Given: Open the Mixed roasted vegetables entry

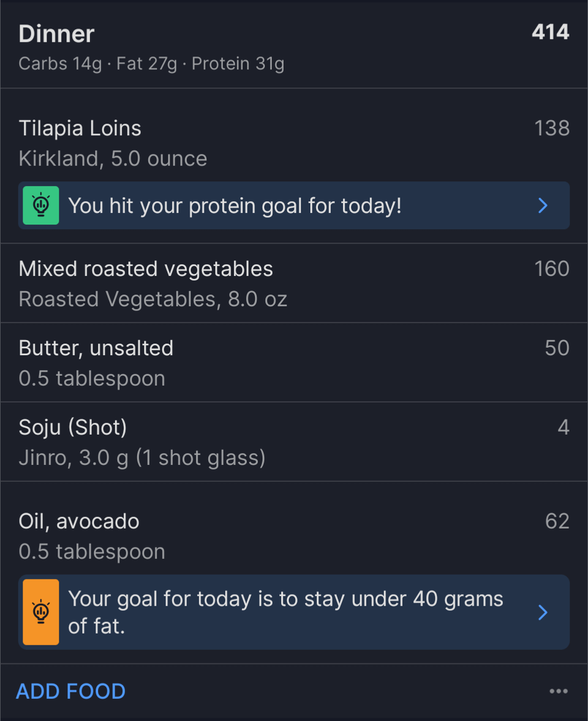Looking at the screenshot, I should click(x=294, y=283).
